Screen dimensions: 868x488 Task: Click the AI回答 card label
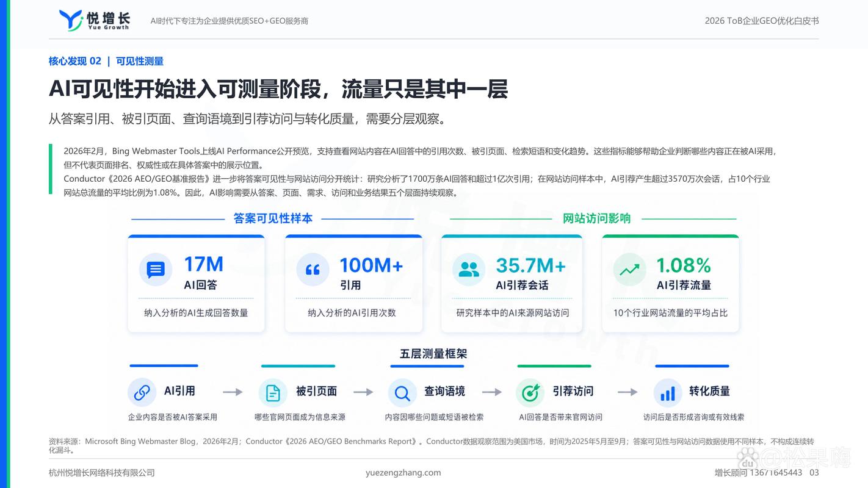200,285
